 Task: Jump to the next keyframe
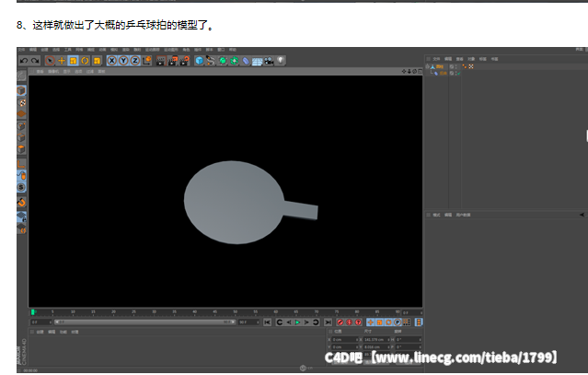pyautogui.click(x=316, y=322)
